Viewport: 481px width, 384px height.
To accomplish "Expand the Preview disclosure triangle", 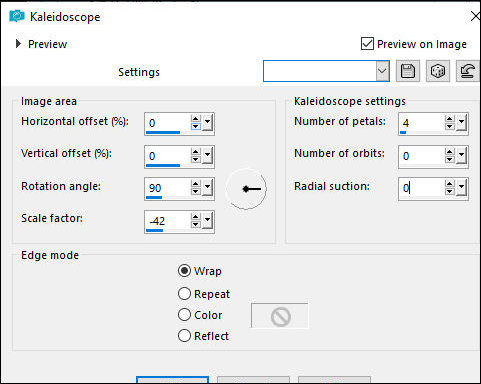I will pyautogui.click(x=18, y=44).
